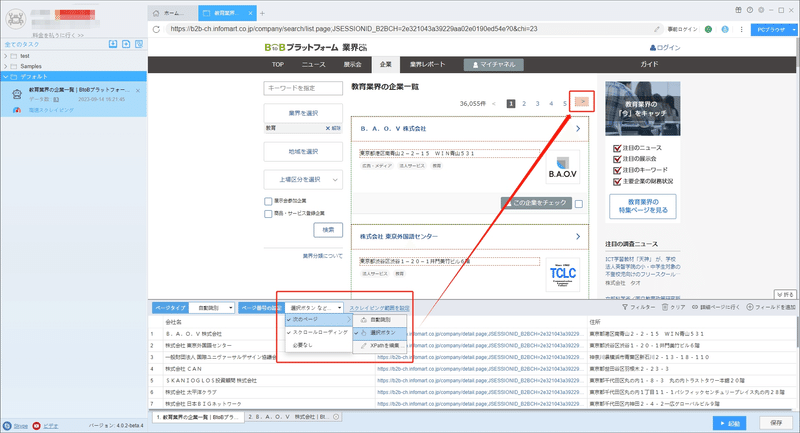Image resolution: width=800 pixels, height=433 pixels.
Task: Switch to the ホーム tab
Action: (x=173, y=13)
